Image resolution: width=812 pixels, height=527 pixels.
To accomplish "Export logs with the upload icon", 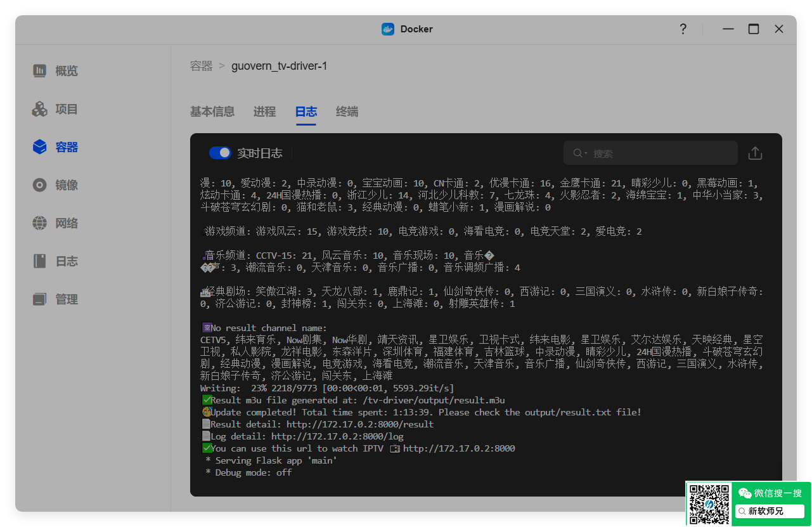I will (755, 153).
